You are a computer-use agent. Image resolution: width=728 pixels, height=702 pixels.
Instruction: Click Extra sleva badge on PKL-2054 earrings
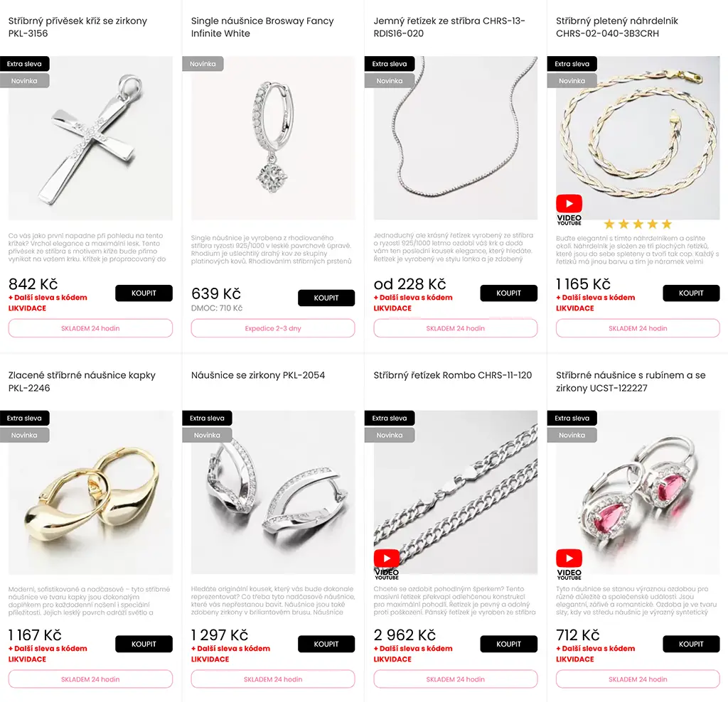(207, 418)
